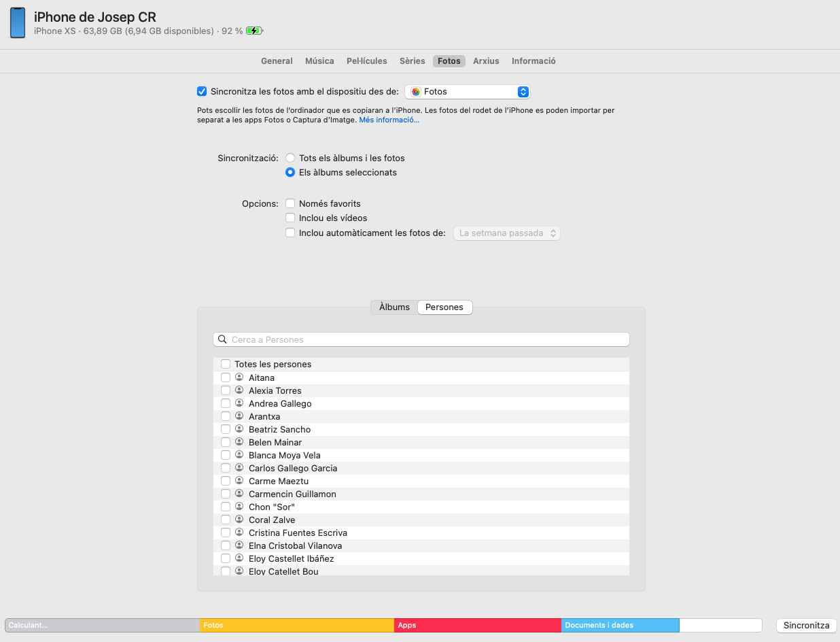
Task: Check the Carme Maeztu checkbox
Action: coord(226,481)
